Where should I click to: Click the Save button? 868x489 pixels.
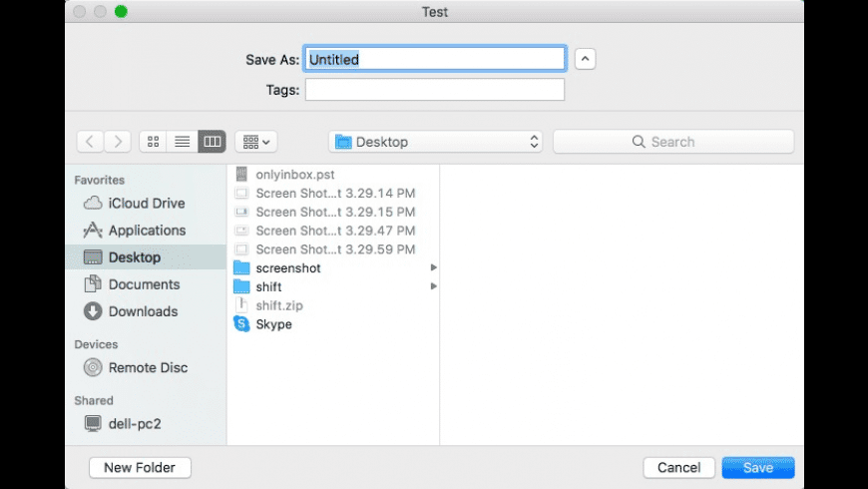[757, 467]
